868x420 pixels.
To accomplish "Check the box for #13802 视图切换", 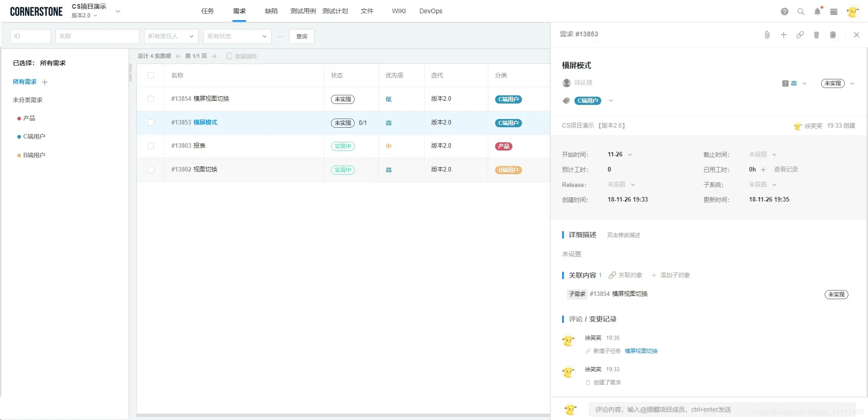I will point(151,170).
